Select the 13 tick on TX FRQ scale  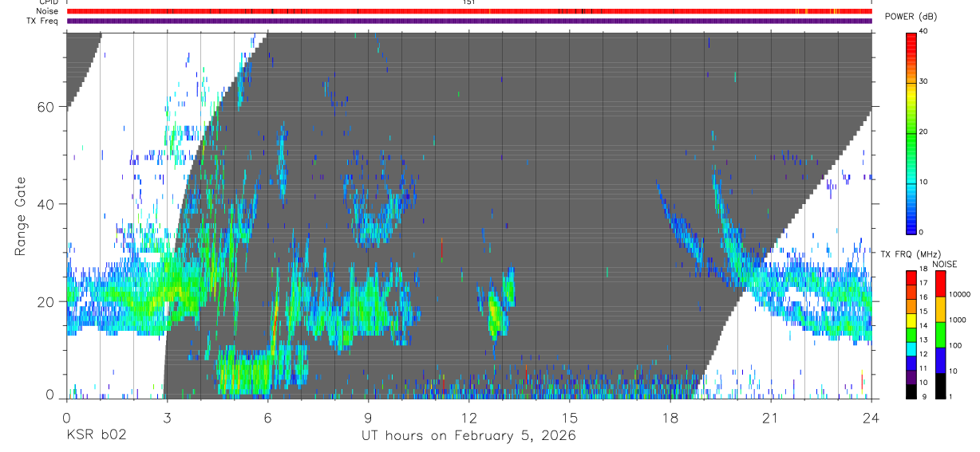(x=924, y=340)
